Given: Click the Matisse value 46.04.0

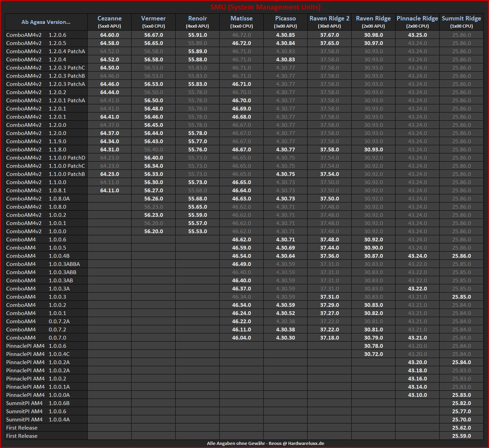Looking at the screenshot, I should click(241, 338).
